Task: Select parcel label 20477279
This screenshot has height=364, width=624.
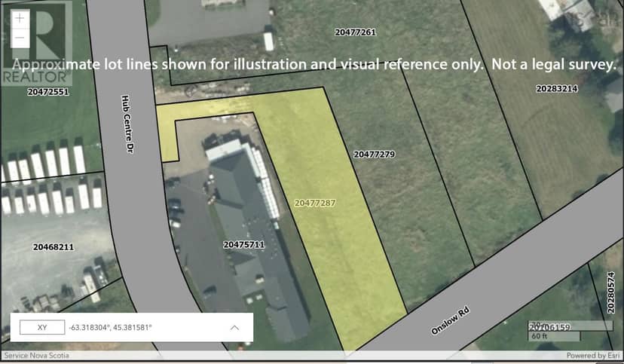Action: 375,154
